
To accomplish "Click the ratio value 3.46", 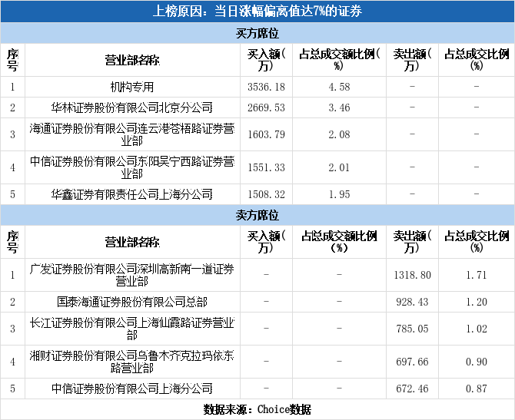I will click(339, 107).
